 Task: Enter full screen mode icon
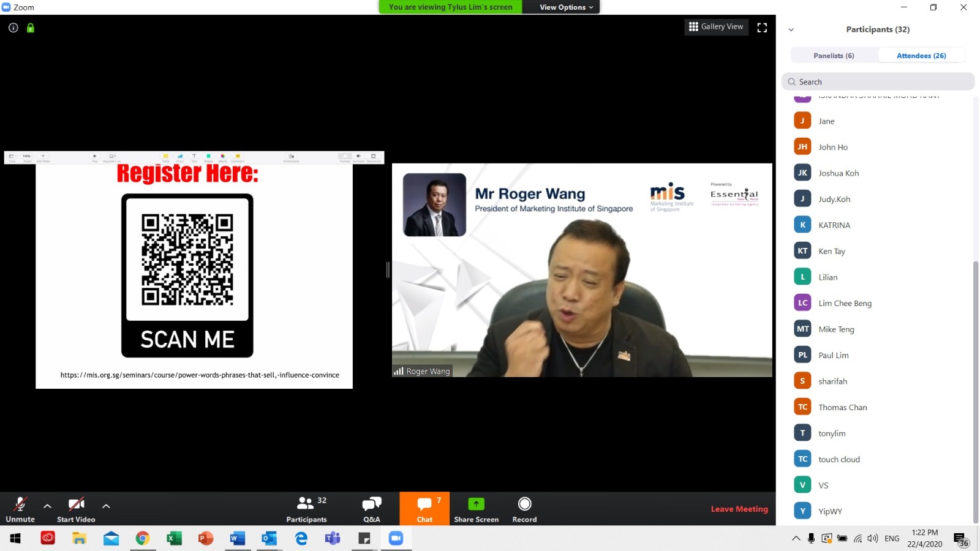[x=762, y=28]
